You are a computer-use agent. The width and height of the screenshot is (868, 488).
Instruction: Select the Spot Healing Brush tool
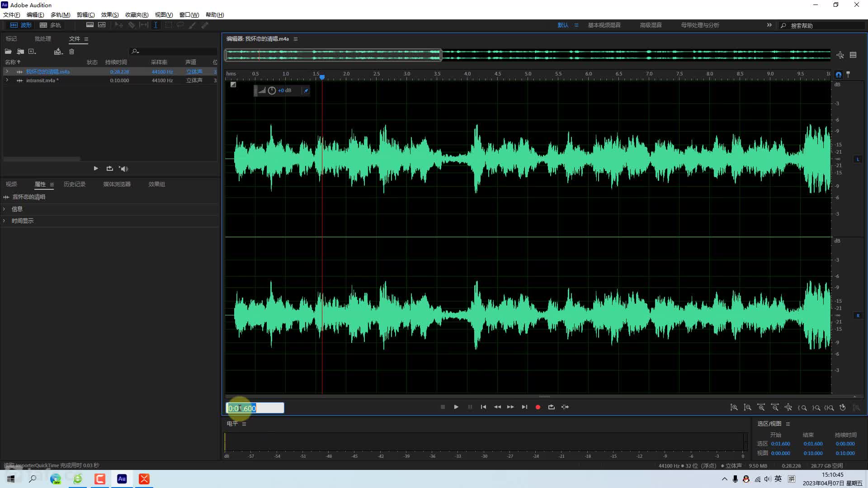pos(205,25)
